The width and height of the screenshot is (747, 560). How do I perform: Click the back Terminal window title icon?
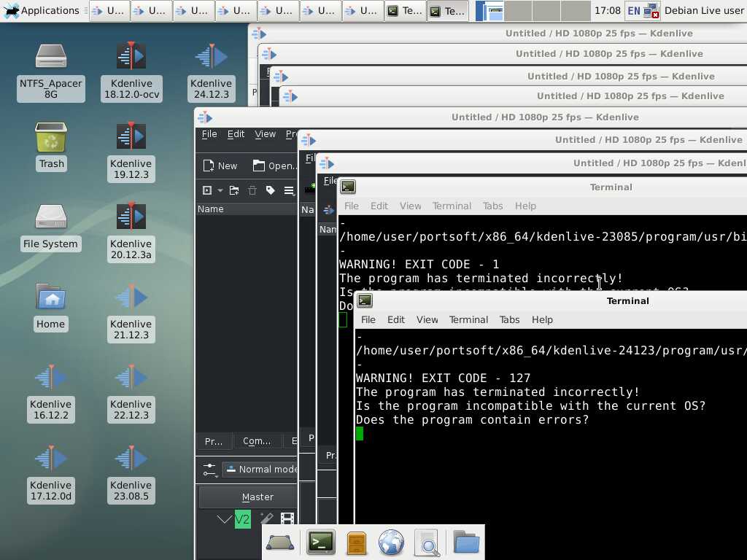click(x=348, y=187)
